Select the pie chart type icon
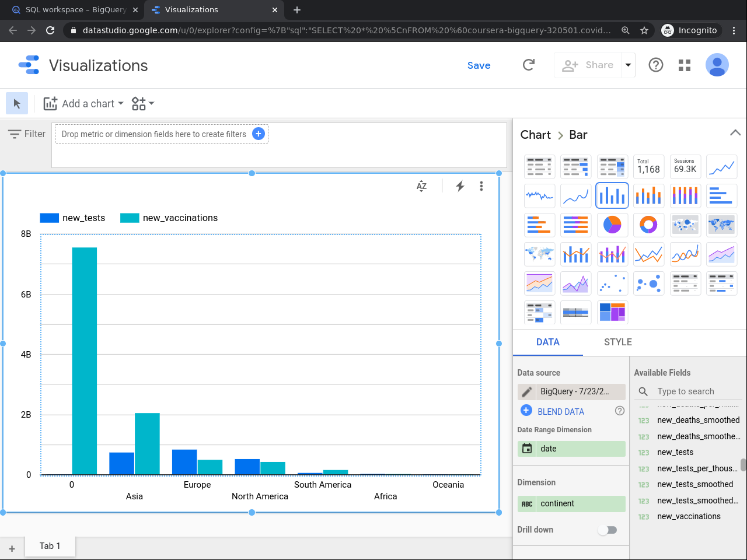 612,225
